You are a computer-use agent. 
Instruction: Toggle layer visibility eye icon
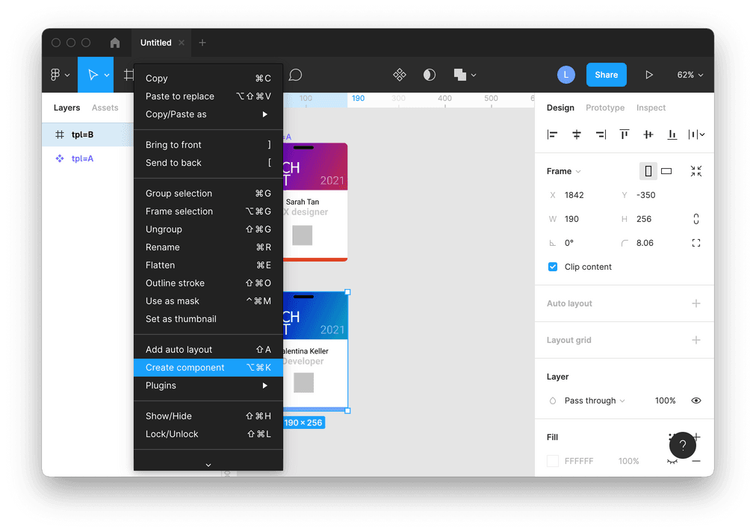point(696,400)
